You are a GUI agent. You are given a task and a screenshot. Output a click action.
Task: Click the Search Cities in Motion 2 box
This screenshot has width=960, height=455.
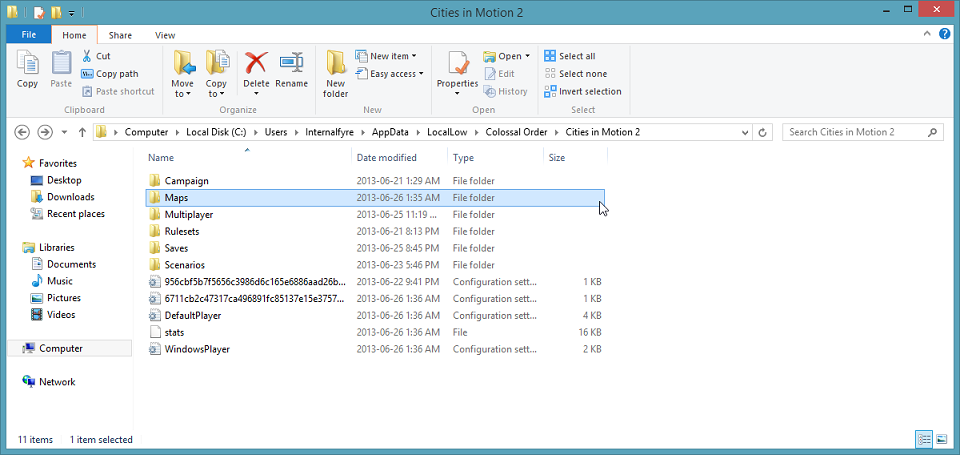pos(862,132)
